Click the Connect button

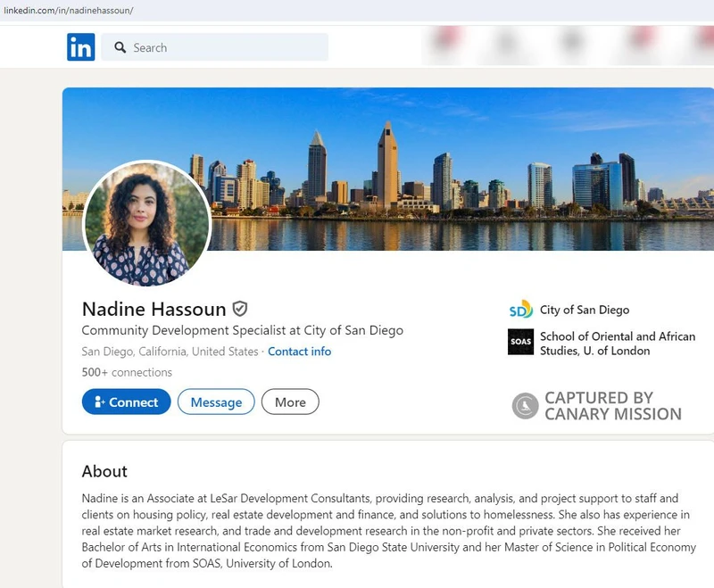[x=126, y=402]
